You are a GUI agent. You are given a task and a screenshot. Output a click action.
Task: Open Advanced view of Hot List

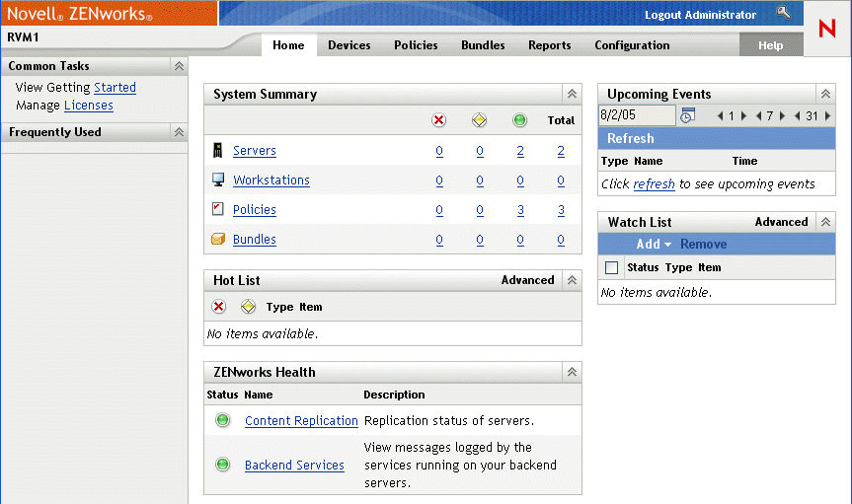527,280
